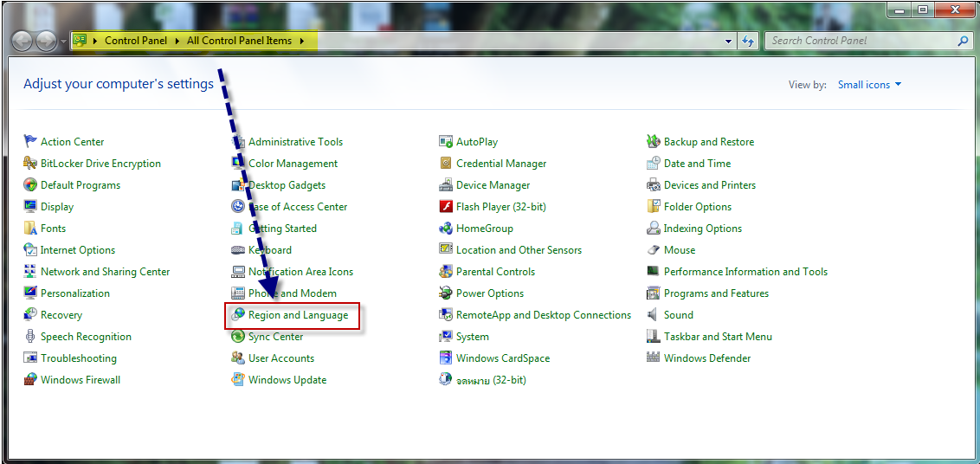Viewport: 980px width, 464px height.
Task: Open the System link
Action: point(473,337)
